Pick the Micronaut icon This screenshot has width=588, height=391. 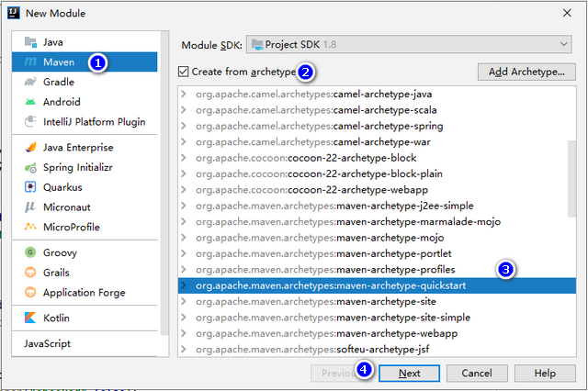point(30,207)
